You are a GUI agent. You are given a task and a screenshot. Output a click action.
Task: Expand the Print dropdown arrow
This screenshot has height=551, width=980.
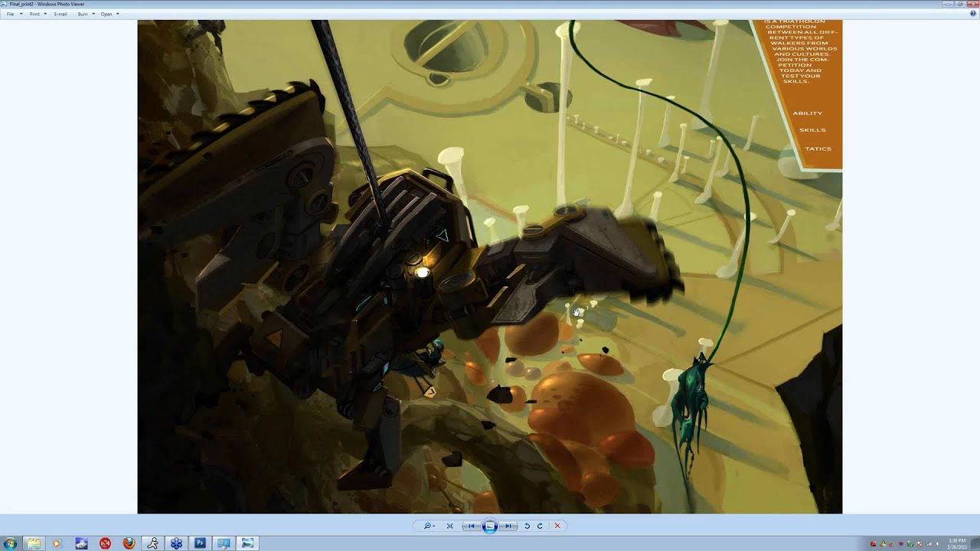[46, 14]
